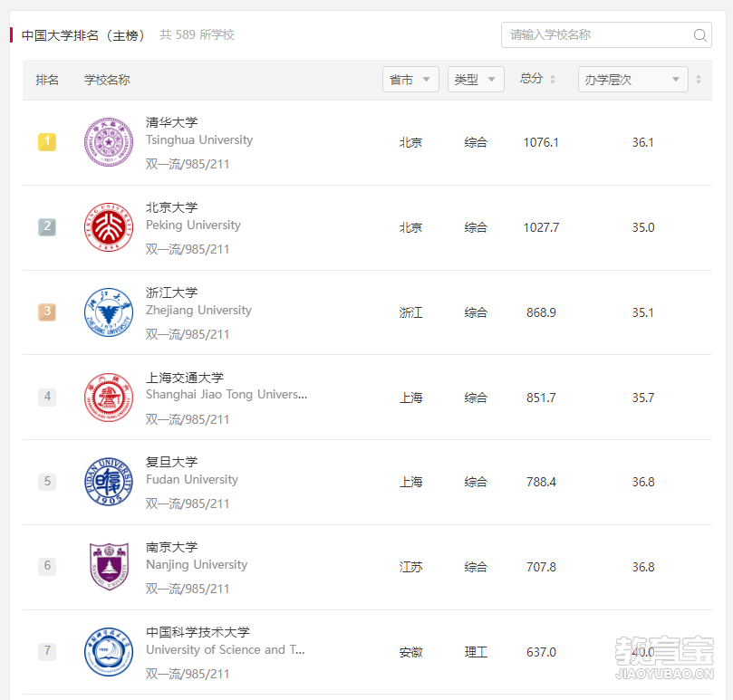Viewport: 733px width, 700px height.
Task: Click the Shanghai Jiao Tong University logo
Action: (x=109, y=398)
